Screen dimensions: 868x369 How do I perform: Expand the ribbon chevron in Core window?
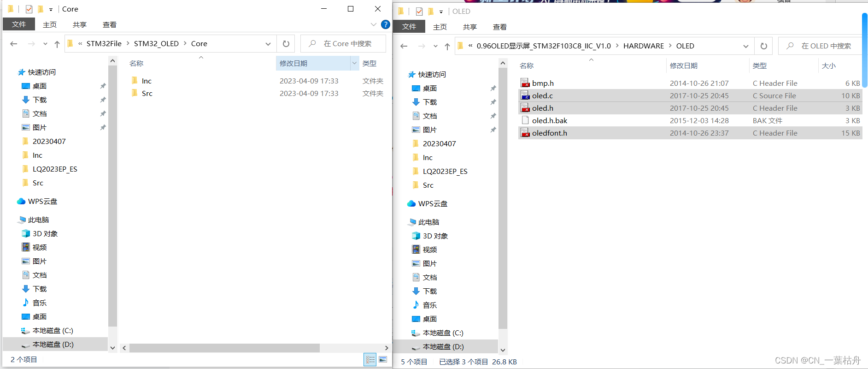coord(374,24)
